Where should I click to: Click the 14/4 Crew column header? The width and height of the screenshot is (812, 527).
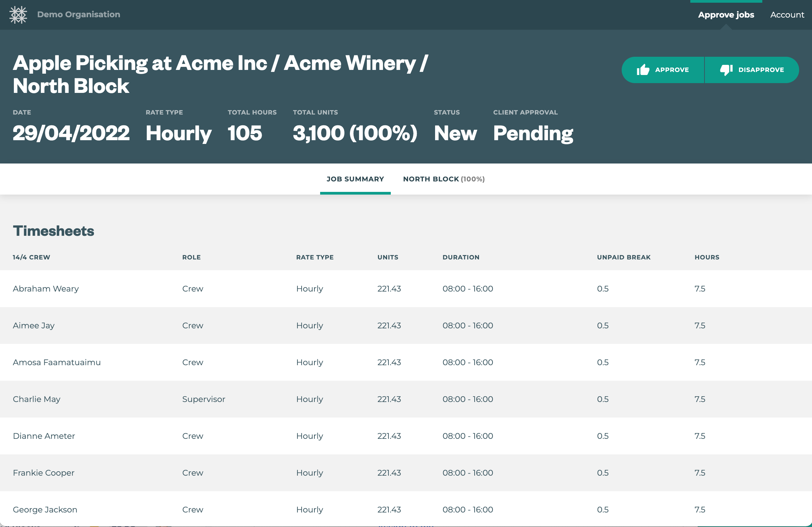[x=31, y=257]
